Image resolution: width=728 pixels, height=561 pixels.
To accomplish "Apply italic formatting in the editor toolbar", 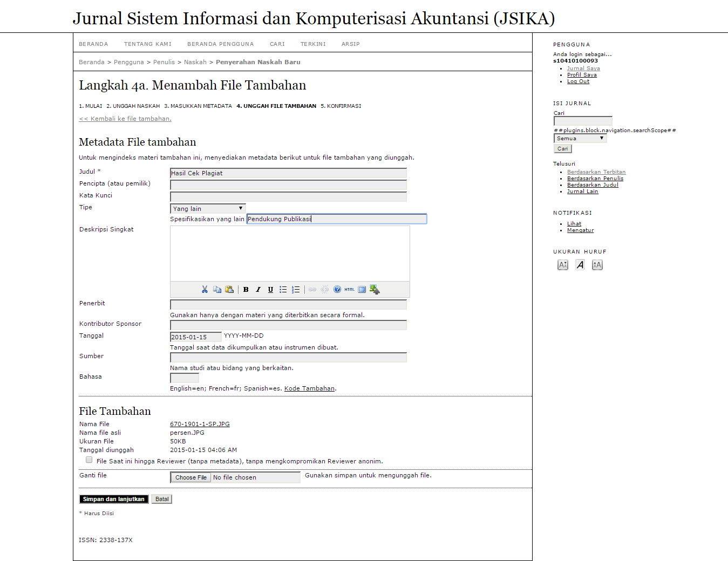I will click(x=258, y=290).
